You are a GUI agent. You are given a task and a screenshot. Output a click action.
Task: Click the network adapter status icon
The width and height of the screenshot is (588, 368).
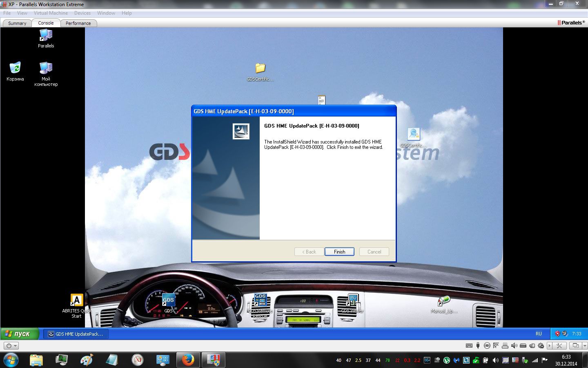point(496,346)
